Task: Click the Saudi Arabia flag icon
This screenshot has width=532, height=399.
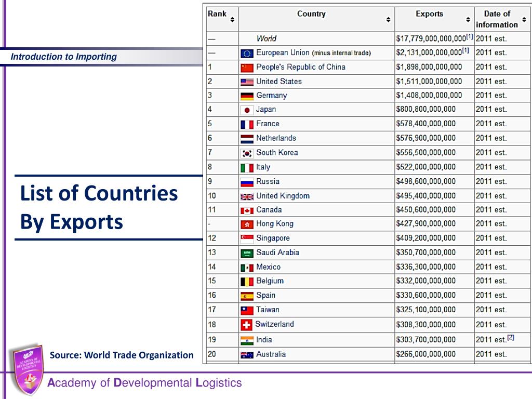Action: (x=247, y=254)
